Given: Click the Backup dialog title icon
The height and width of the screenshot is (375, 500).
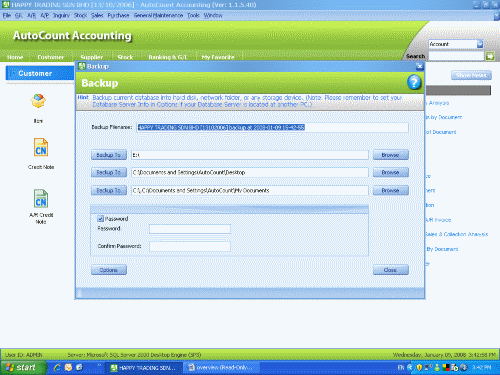Looking at the screenshot, I should [x=82, y=66].
